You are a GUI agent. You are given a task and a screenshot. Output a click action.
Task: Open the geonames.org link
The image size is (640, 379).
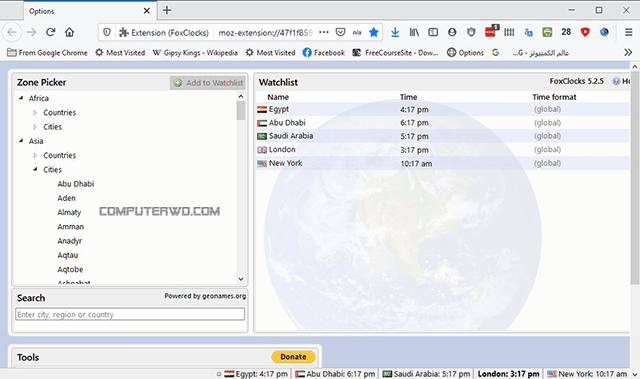point(224,296)
